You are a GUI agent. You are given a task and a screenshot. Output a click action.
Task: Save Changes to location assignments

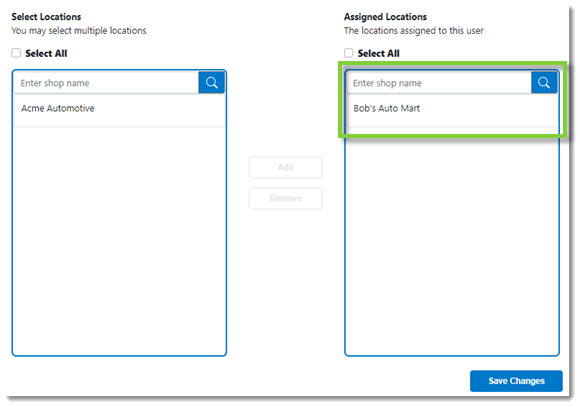[x=516, y=381]
